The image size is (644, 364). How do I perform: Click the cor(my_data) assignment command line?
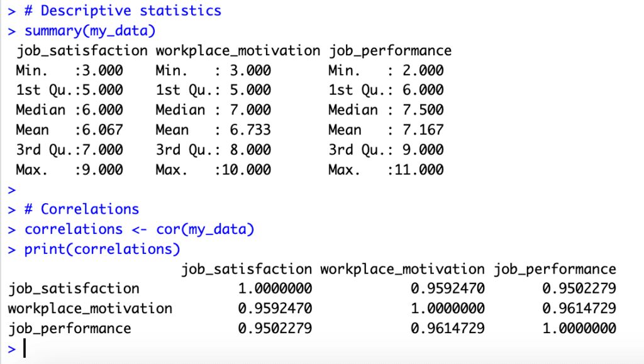coord(139,229)
